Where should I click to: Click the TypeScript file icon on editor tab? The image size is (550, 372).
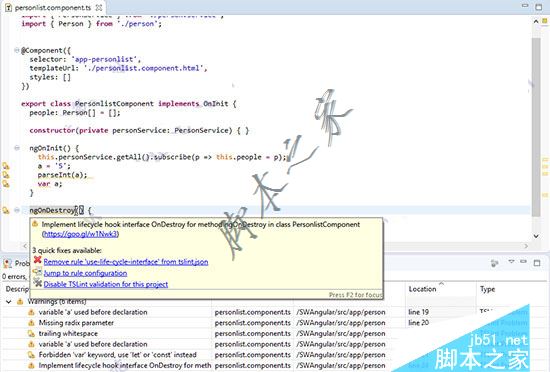[8, 7]
